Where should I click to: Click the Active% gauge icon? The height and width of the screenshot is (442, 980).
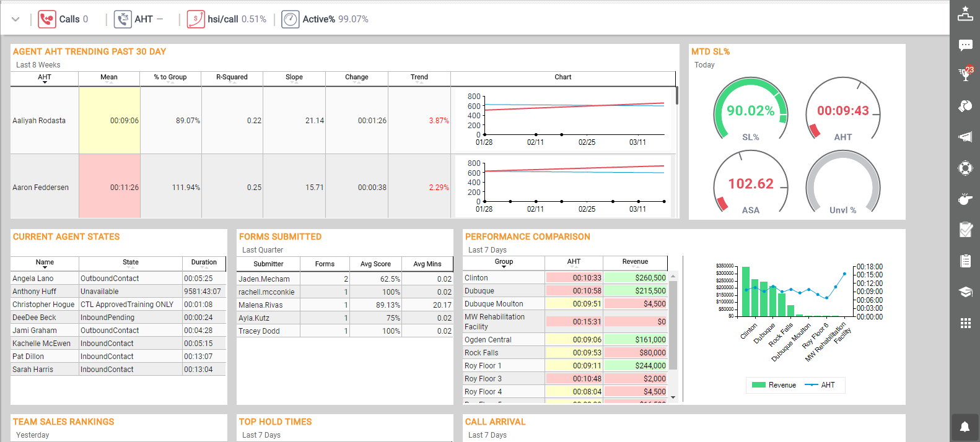click(x=291, y=19)
